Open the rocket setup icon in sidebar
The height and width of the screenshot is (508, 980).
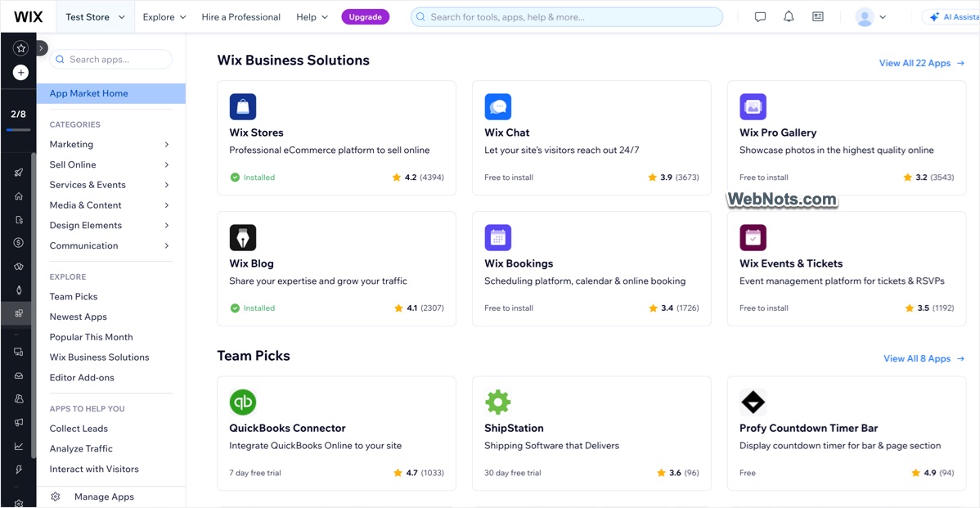tap(19, 173)
